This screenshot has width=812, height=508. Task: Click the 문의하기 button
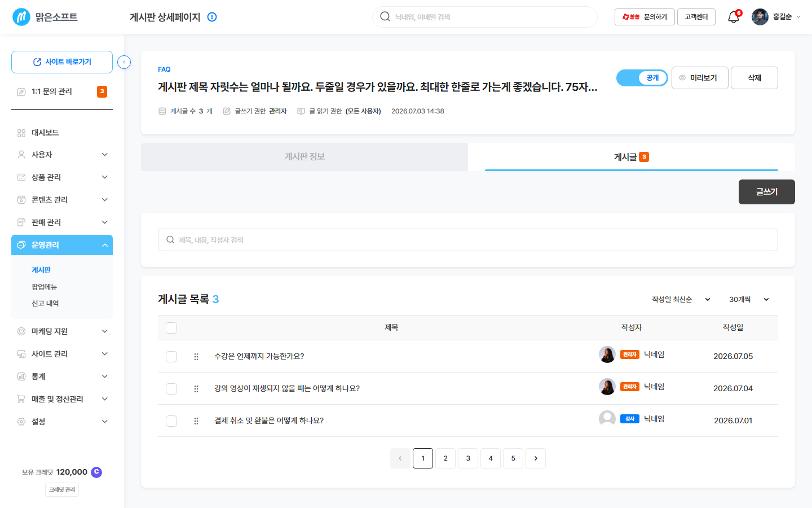645,17
